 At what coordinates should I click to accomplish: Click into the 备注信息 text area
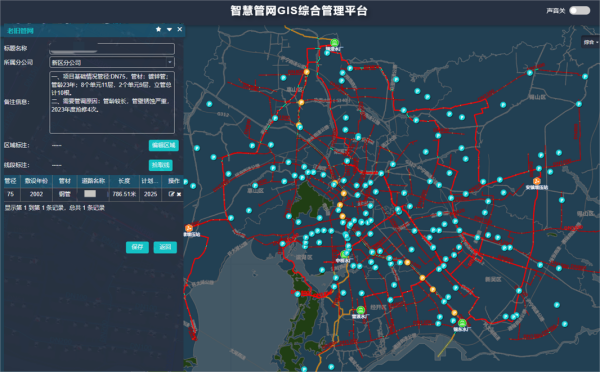pos(112,102)
